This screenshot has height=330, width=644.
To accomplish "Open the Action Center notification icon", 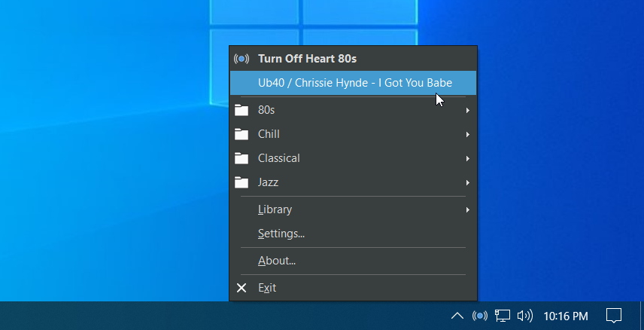I will tap(614, 316).
